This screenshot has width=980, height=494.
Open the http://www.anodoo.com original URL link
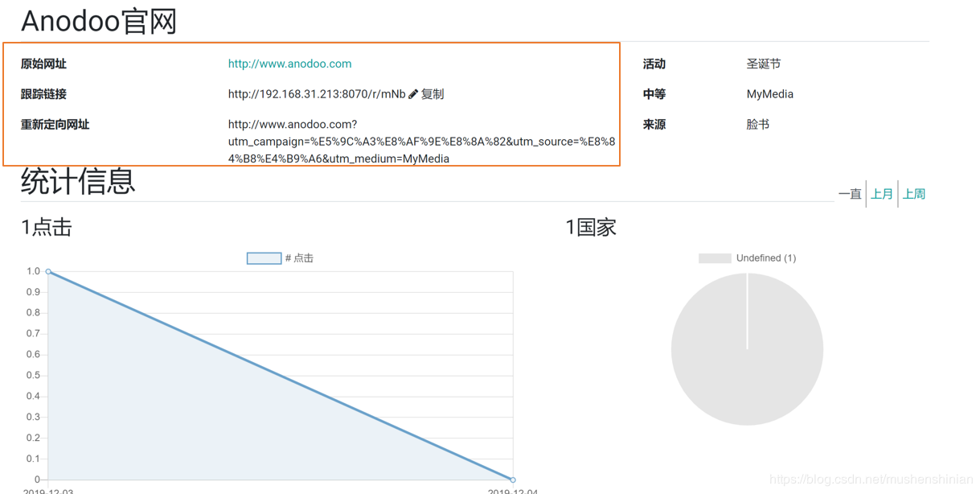pos(289,64)
